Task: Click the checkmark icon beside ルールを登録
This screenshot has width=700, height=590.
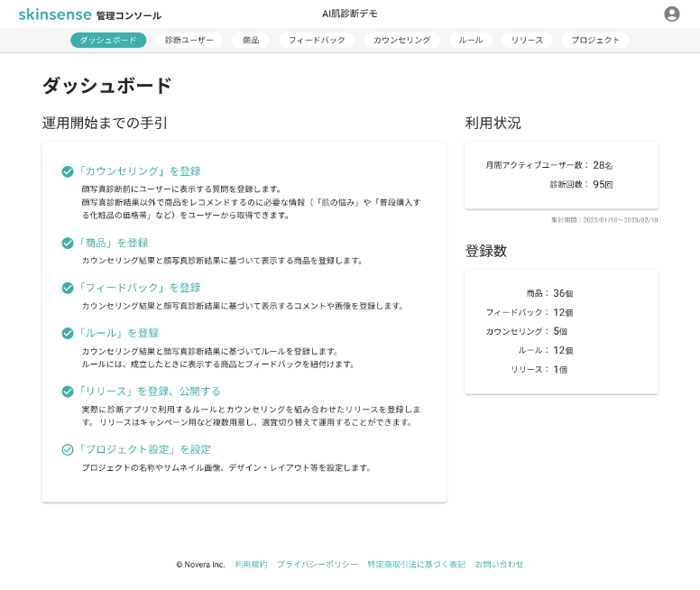Action: [68, 333]
